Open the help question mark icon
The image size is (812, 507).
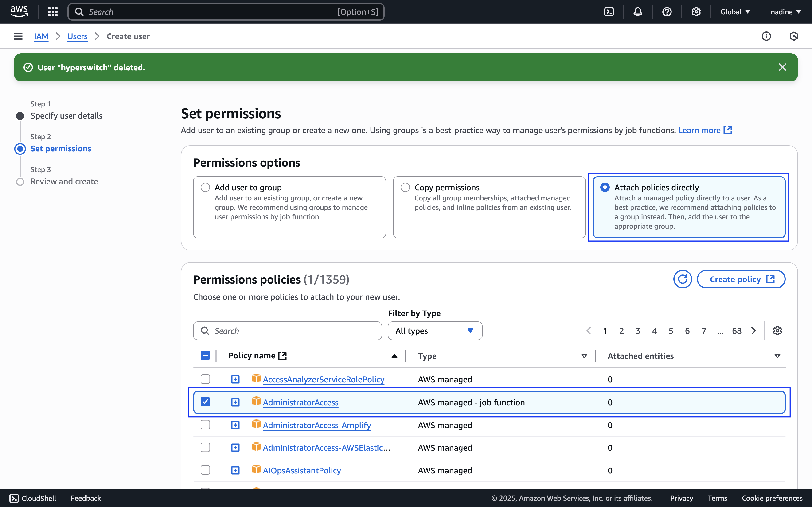667,12
